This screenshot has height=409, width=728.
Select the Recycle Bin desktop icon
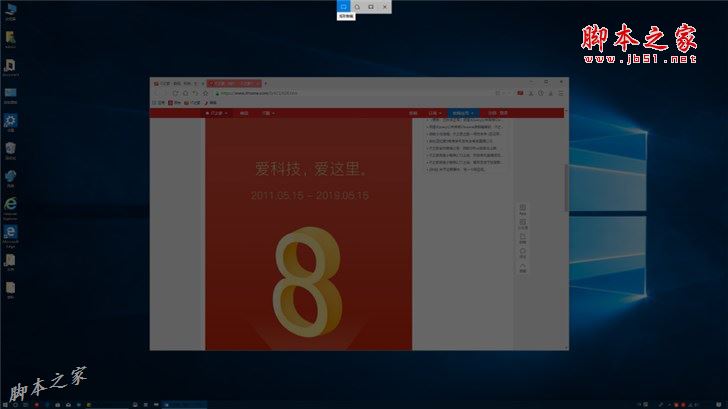(10, 151)
